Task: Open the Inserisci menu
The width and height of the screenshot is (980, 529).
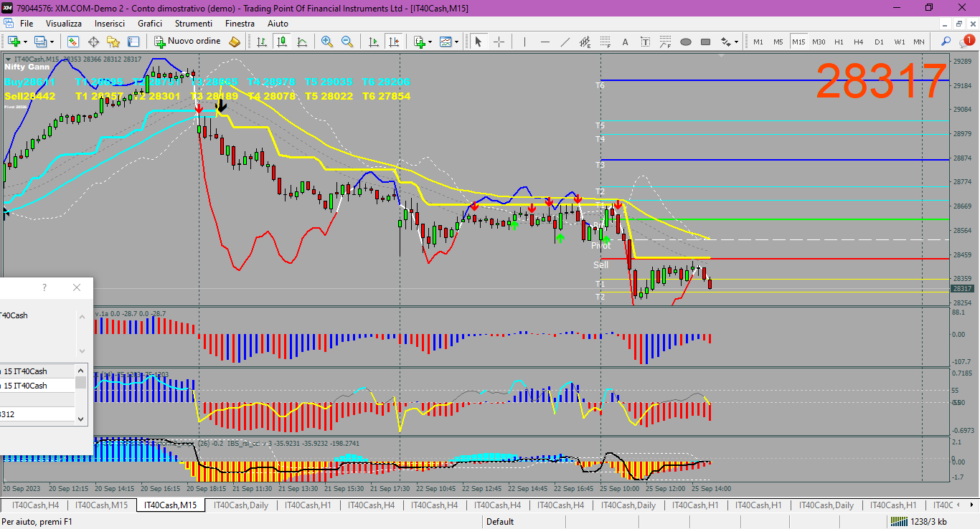Action: coord(110,24)
